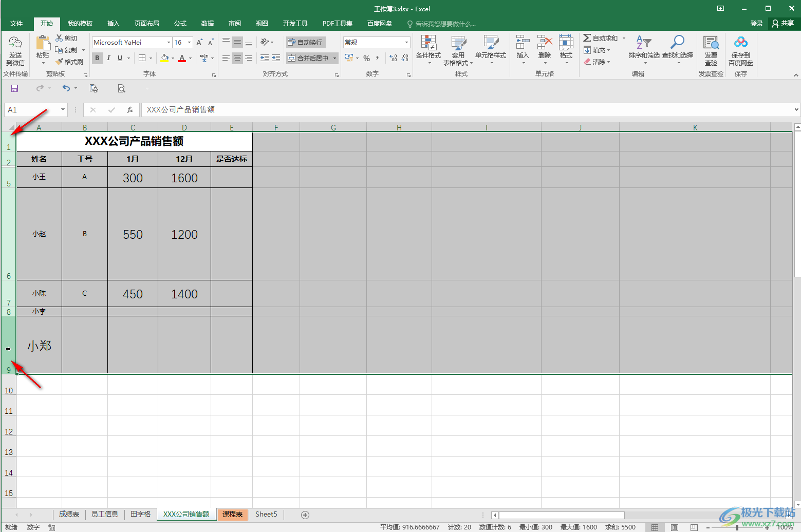Toggle Italic formatting button
The height and width of the screenshot is (532, 801).
tap(108, 58)
